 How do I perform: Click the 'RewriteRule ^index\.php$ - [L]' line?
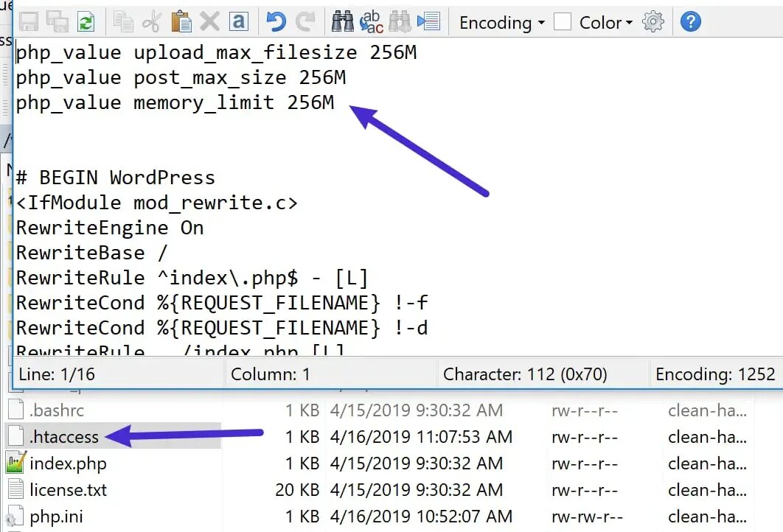[x=192, y=278]
